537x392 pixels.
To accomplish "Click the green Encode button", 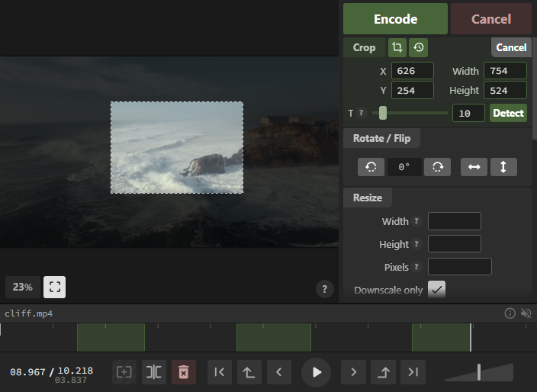I will [395, 19].
